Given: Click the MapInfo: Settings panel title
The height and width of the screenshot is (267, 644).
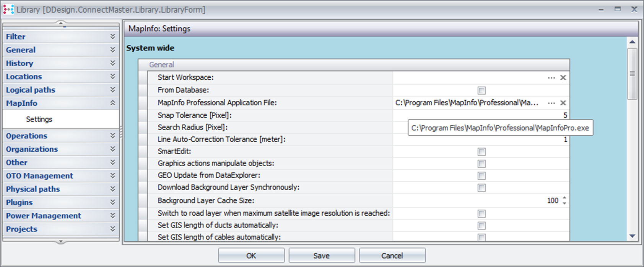Looking at the screenshot, I should coord(159,29).
